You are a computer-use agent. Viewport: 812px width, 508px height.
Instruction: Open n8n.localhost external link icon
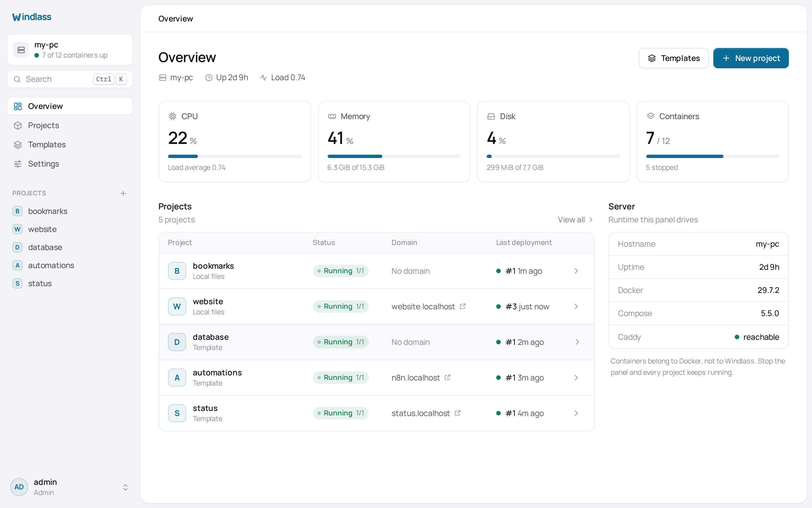[x=448, y=377]
